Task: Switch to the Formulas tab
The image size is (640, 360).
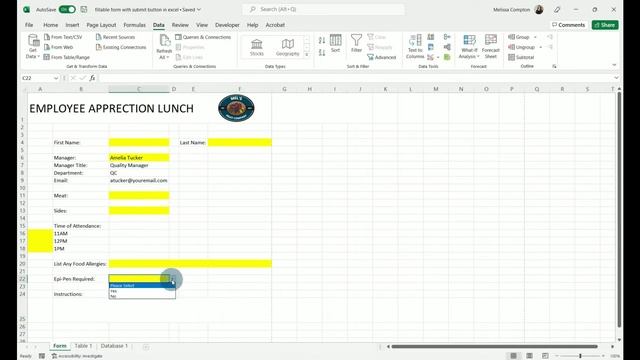Action: (134, 25)
